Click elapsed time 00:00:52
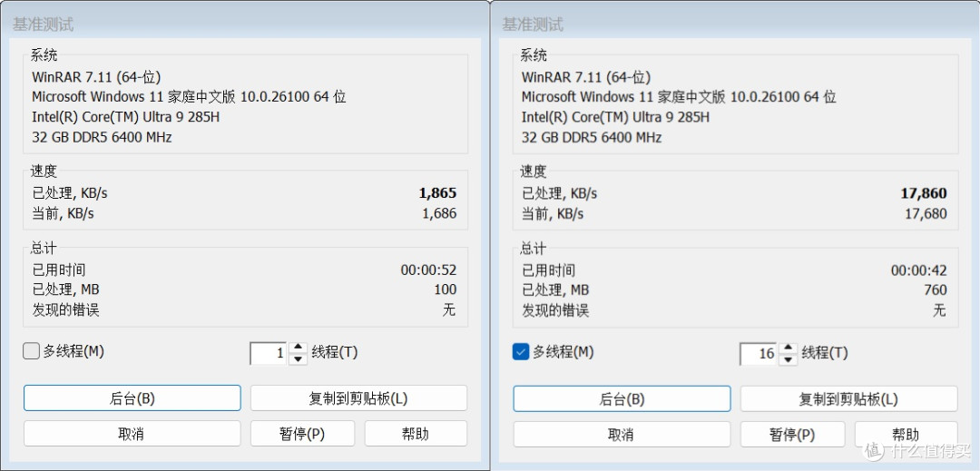The image size is (980, 471). click(x=428, y=270)
